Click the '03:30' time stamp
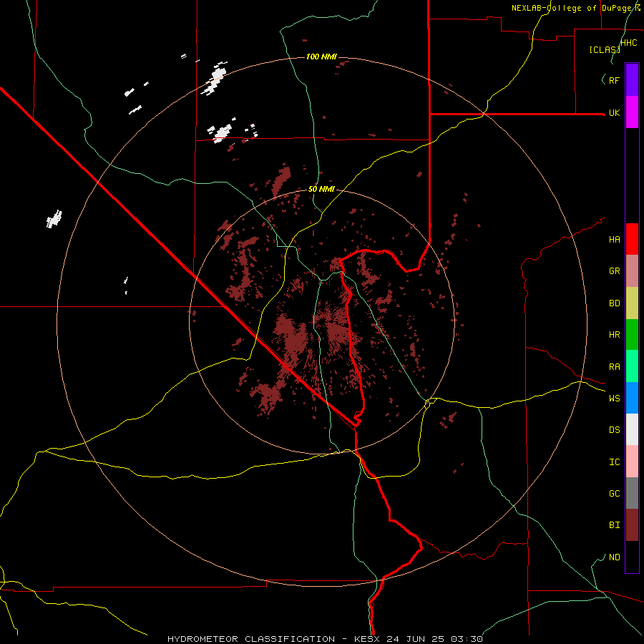 point(467,639)
